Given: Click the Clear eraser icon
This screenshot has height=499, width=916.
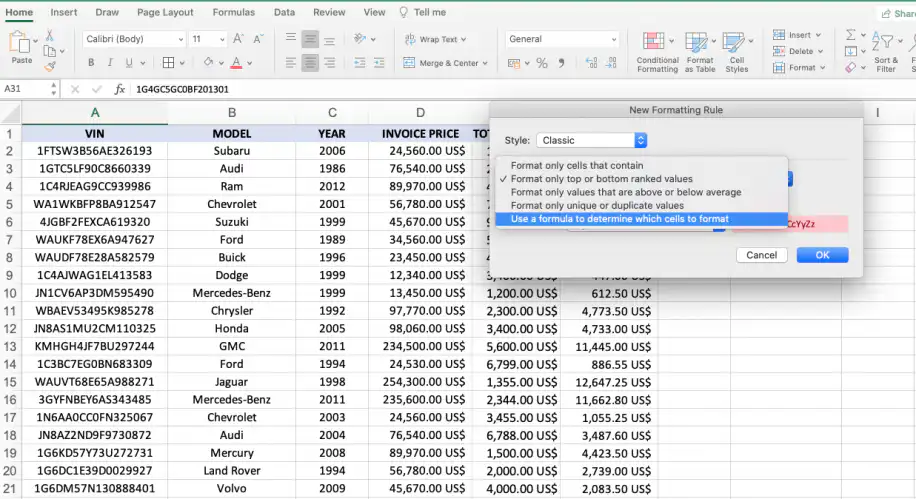Looking at the screenshot, I should pyautogui.click(x=851, y=68).
